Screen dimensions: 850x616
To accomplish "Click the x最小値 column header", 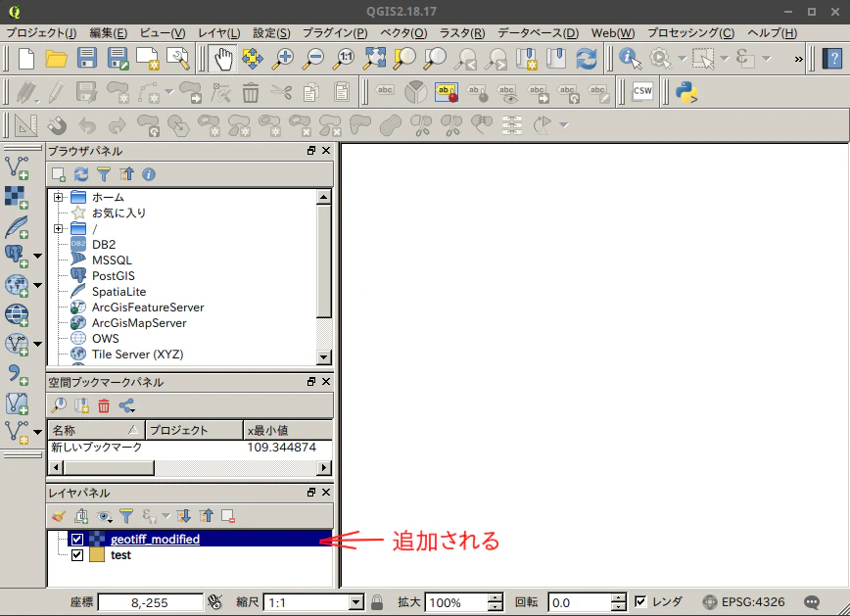I will (288, 430).
